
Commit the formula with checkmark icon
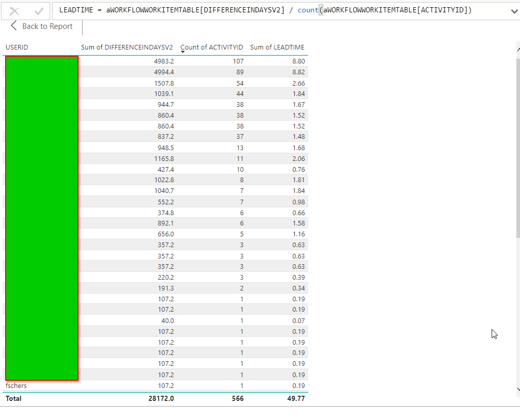(39, 11)
